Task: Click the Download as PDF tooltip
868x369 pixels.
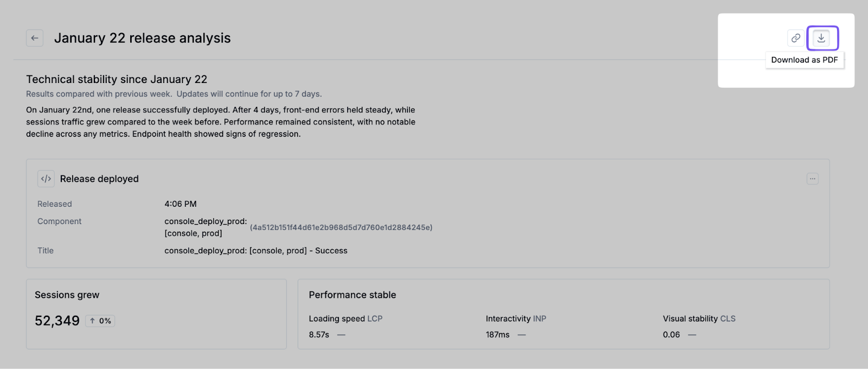Action: coord(805,60)
